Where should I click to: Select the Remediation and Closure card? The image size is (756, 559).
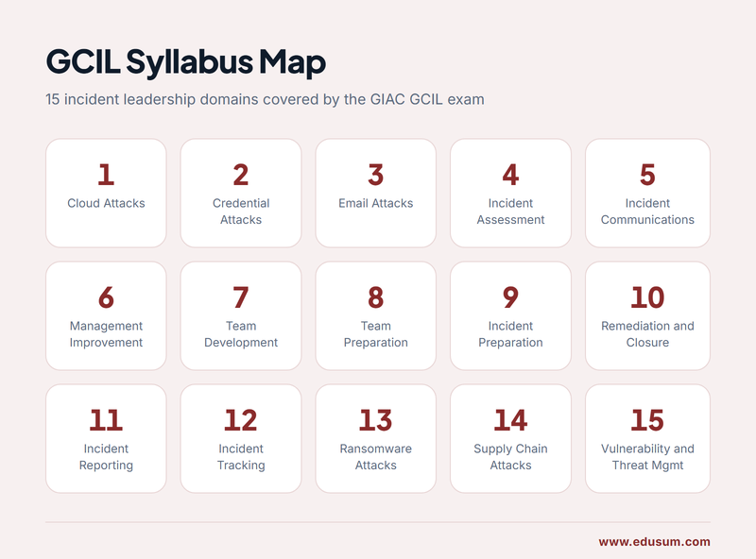point(647,316)
